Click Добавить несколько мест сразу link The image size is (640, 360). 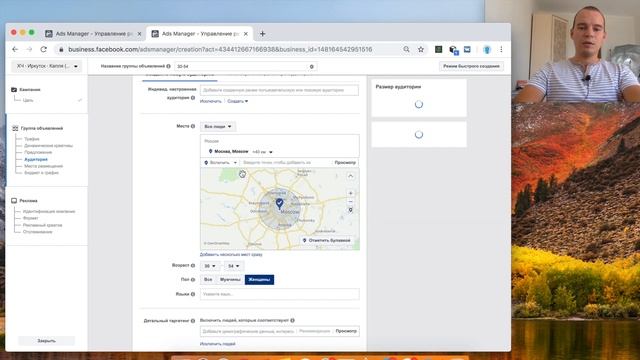click(x=231, y=255)
